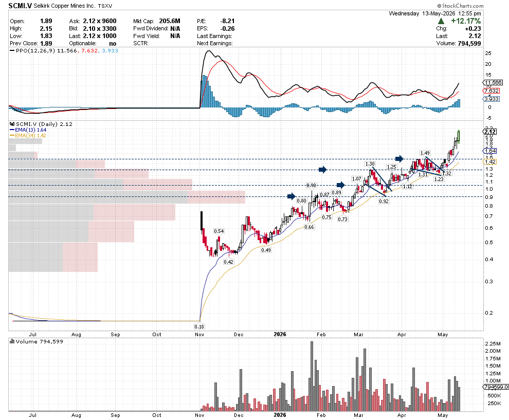Click the 2026 label on volume panel axis
Screen dimensions: 509x420
[280, 415]
